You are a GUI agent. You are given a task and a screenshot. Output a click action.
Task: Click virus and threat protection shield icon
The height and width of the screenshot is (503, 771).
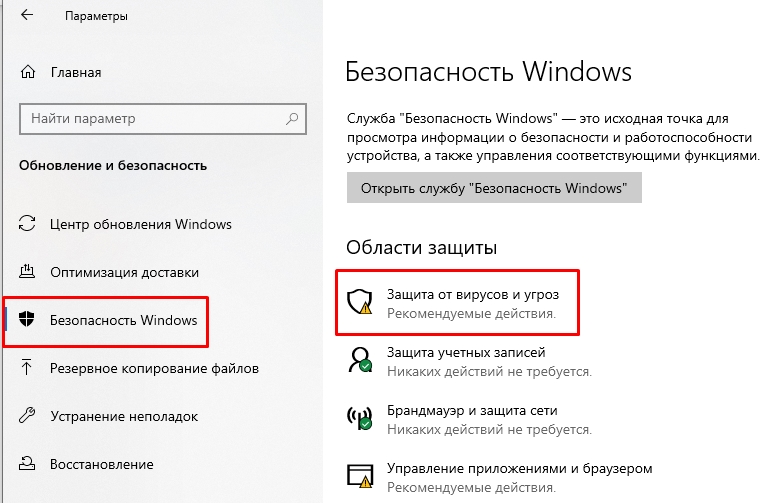click(x=359, y=301)
